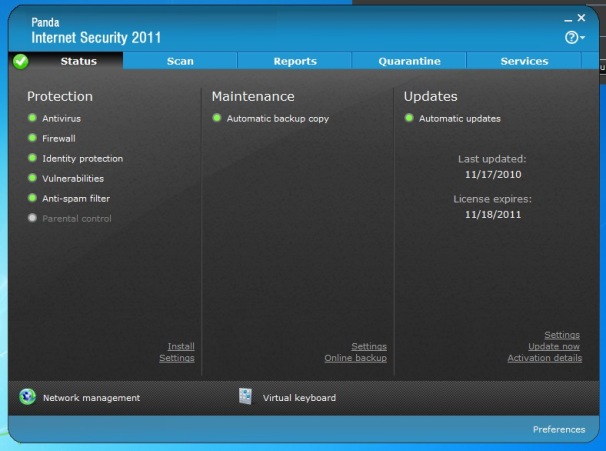
Task: Open Settings link in Protection panel
Action: (177, 358)
